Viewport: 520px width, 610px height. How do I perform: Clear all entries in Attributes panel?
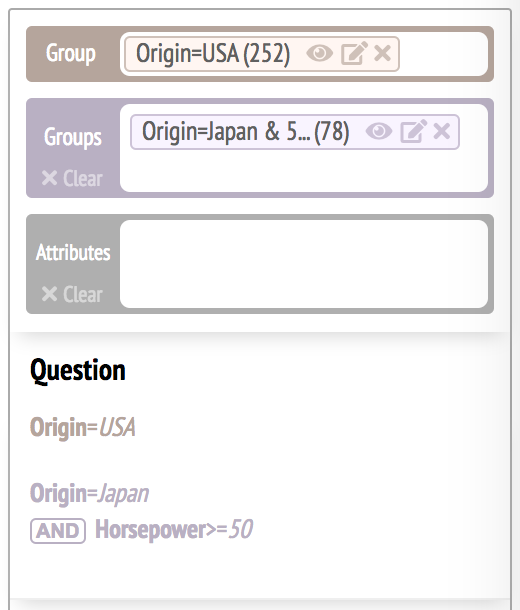tap(72, 294)
